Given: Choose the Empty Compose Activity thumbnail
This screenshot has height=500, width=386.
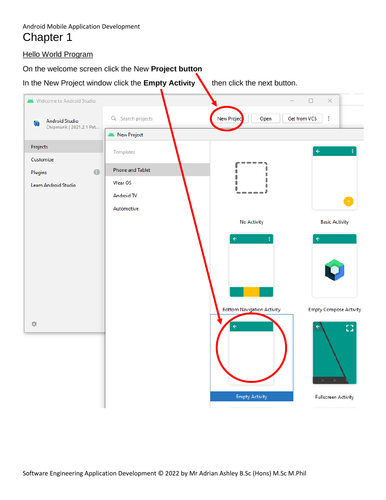Looking at the screenshot, I should [x=334, y=266].
